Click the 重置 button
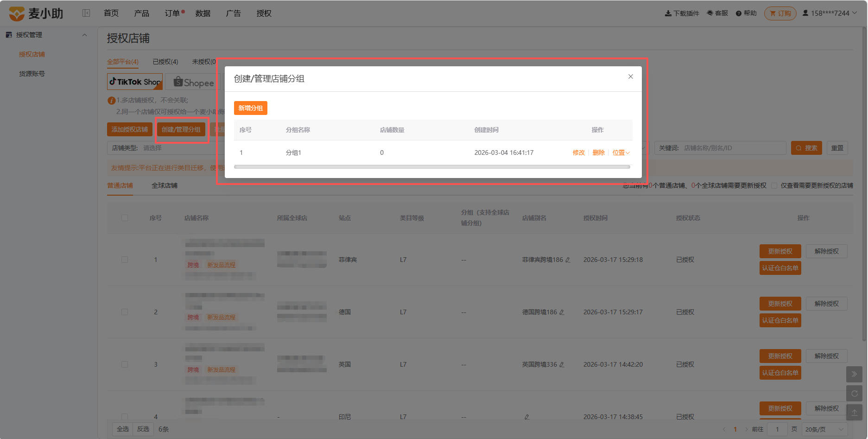Viewport: 868px width, 439px height. pos(837,148)
